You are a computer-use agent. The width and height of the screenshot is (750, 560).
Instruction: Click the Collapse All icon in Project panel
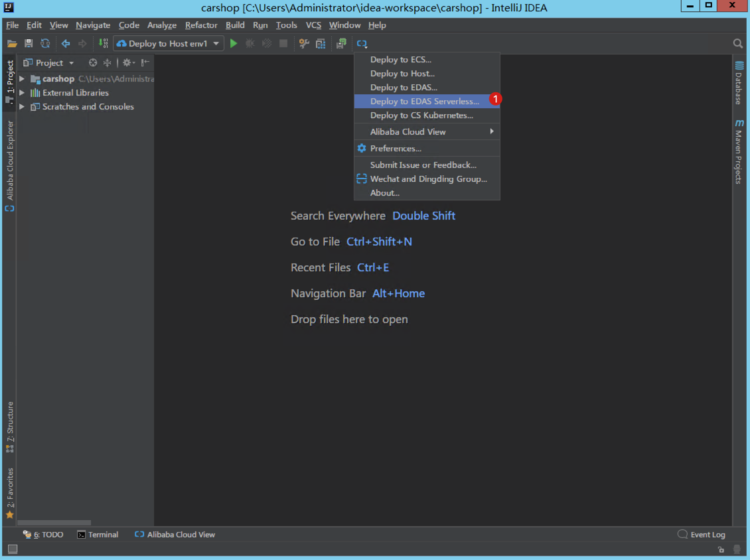point(107,62)
